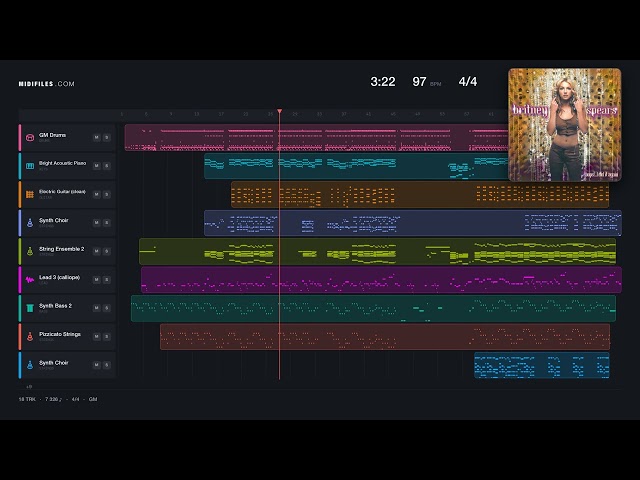The height and width of the screenshot is (480, 640).
Task: Click the teal Bright Acoustic Piano MIDI clip
Action: point(356,166)
